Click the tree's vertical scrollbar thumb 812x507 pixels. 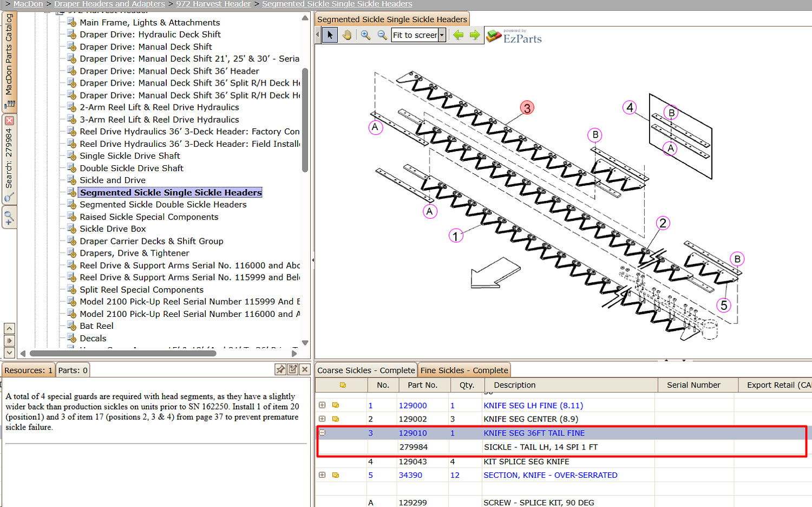tap(305, 120)
